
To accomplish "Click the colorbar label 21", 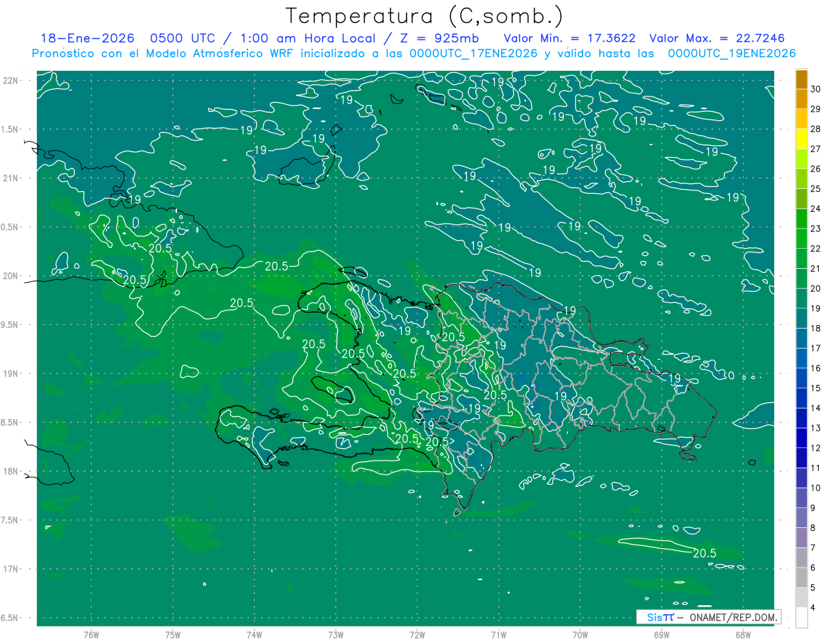I will click(815, 269).
